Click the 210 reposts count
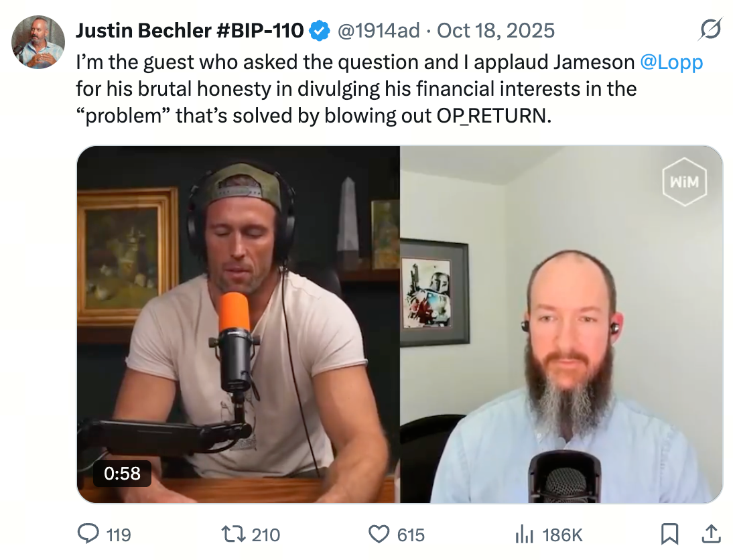 [265, 535]
